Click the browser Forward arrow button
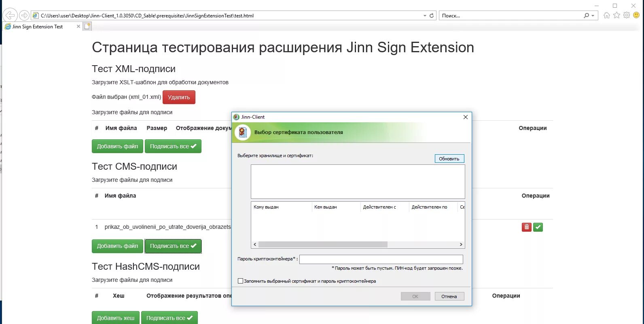The height and width of the screenshot is (324, 644). click(x=24, y=15)
